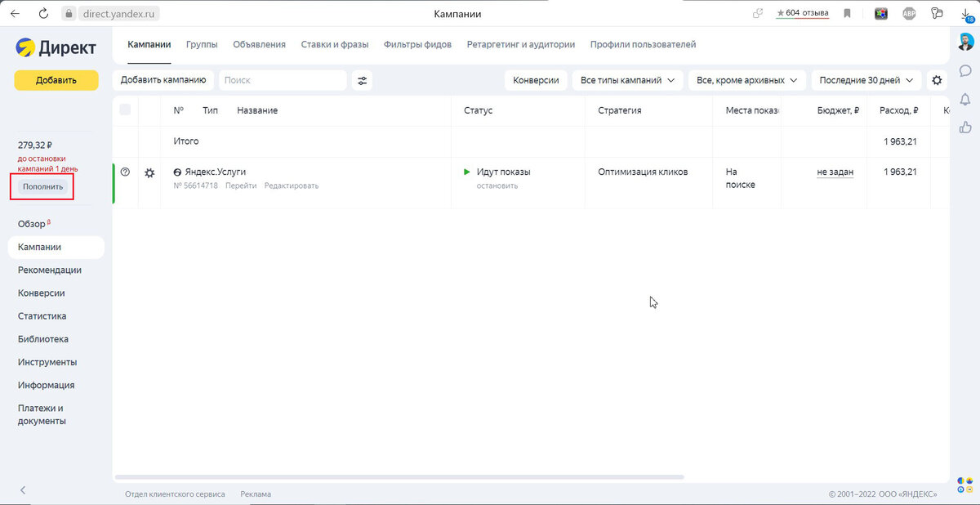Open Инструменты in the sidebar
Viewport: 980px width, 505px height.
point(47,361)
